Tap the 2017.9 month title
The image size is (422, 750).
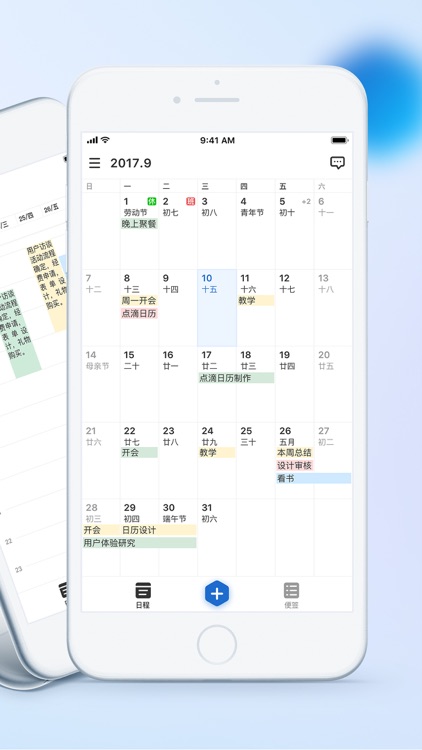[x=131, y=163]
